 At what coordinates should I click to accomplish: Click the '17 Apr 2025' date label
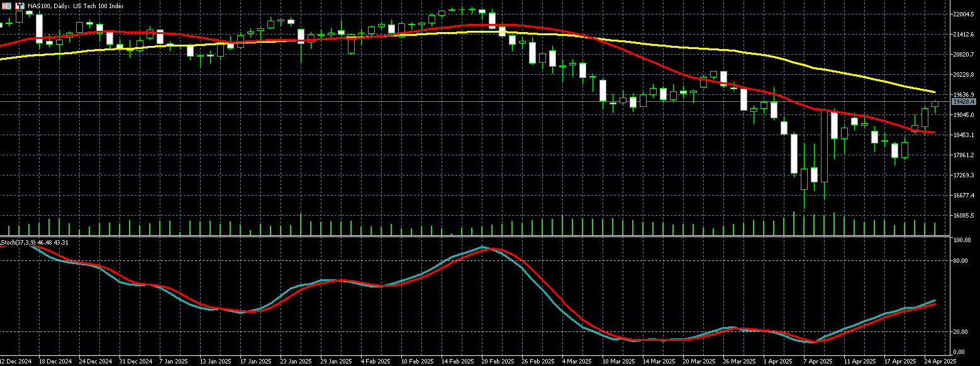(901, 362)
